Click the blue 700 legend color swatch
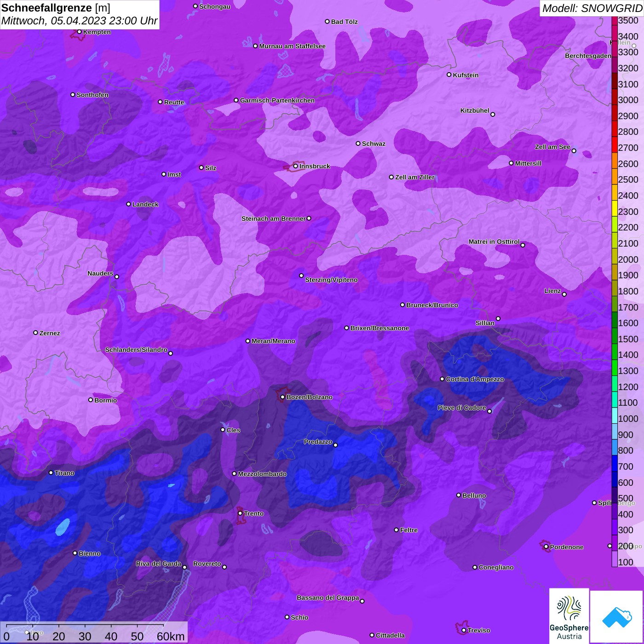644x644 pixels. [614, 463]
